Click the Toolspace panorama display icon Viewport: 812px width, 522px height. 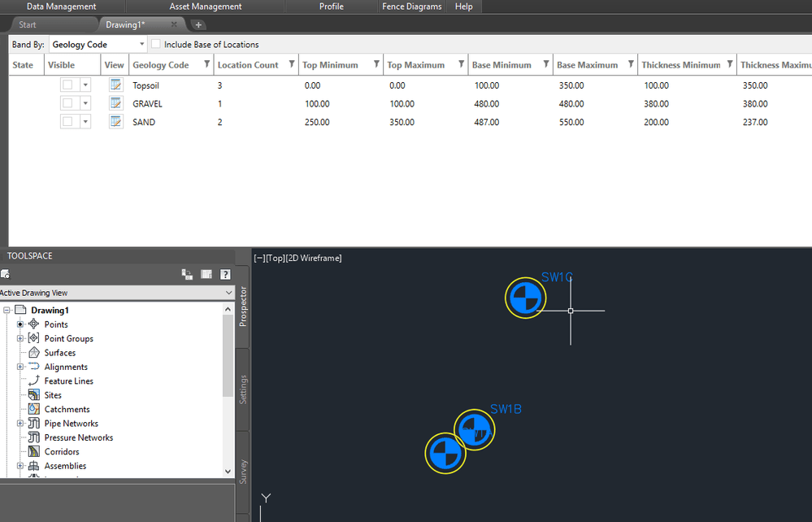[x=206, y=274]
